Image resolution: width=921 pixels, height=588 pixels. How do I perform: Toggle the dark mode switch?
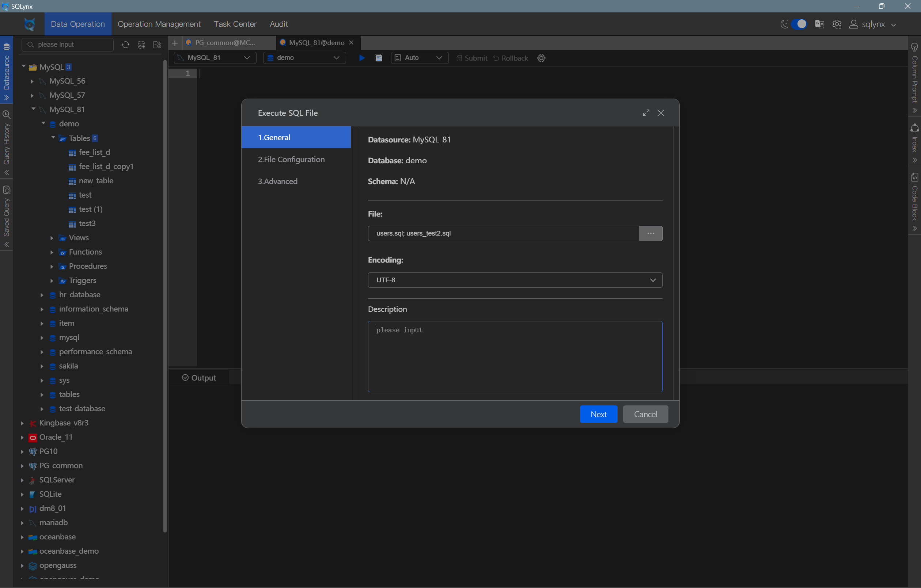click(799, 24)
